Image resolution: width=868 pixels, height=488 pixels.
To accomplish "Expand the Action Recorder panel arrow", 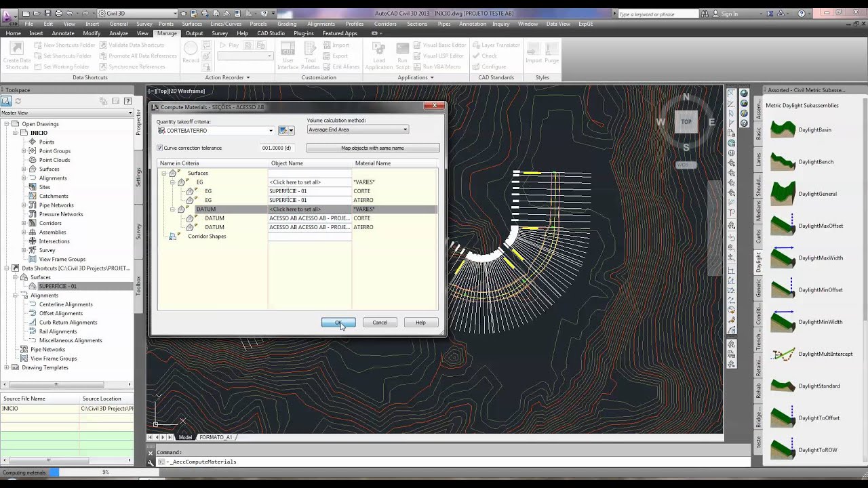I will (x=248, y=77).
